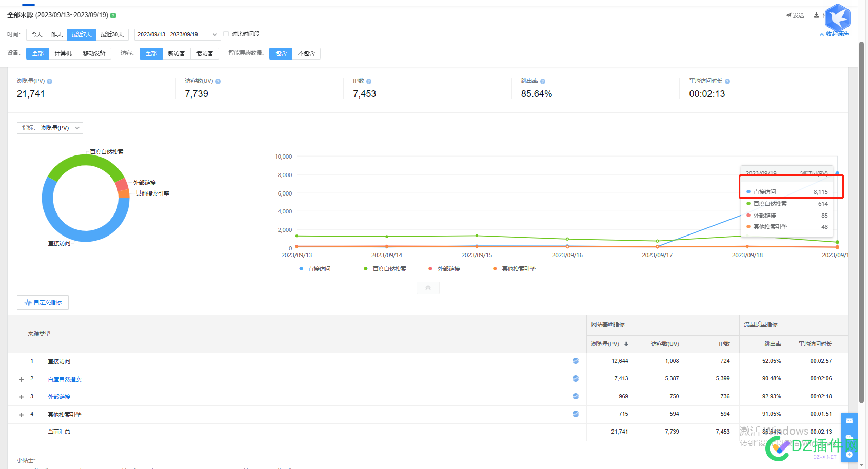Open 外部链接 source link in table
The image size is (868, 469).
(59, 397)
